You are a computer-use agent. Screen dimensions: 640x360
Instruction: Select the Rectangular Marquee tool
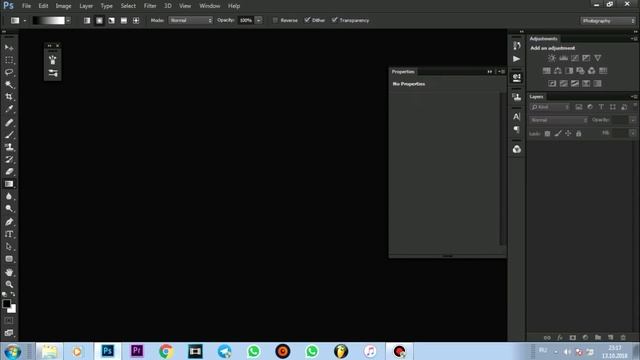point(9,60)
